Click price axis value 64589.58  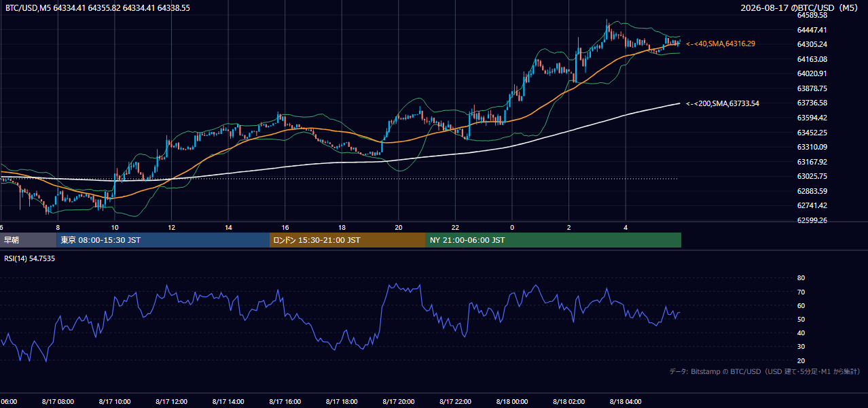pos(812,15)
